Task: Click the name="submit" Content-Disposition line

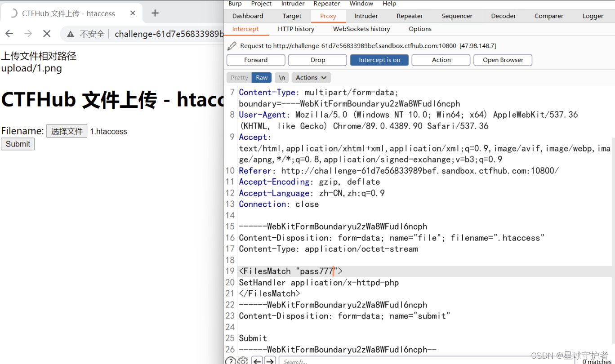Action: [344, 316]
